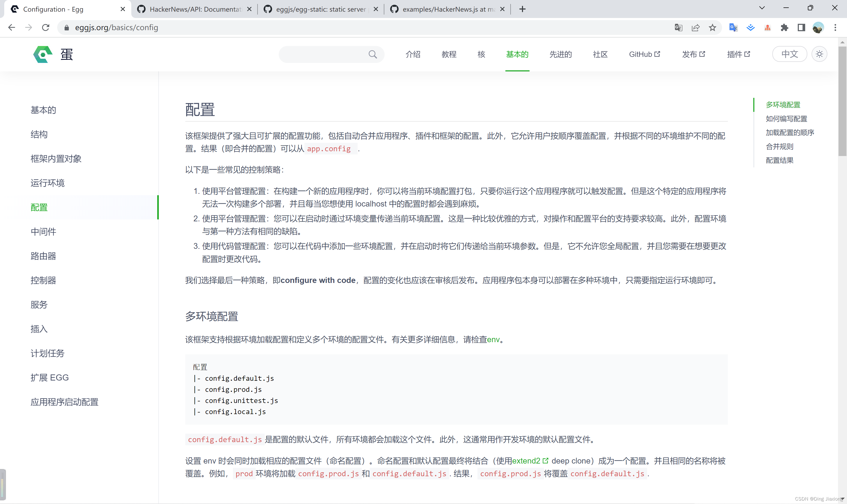Open the Extensions puzzle piece menu
847x504 pixels.
785,28
